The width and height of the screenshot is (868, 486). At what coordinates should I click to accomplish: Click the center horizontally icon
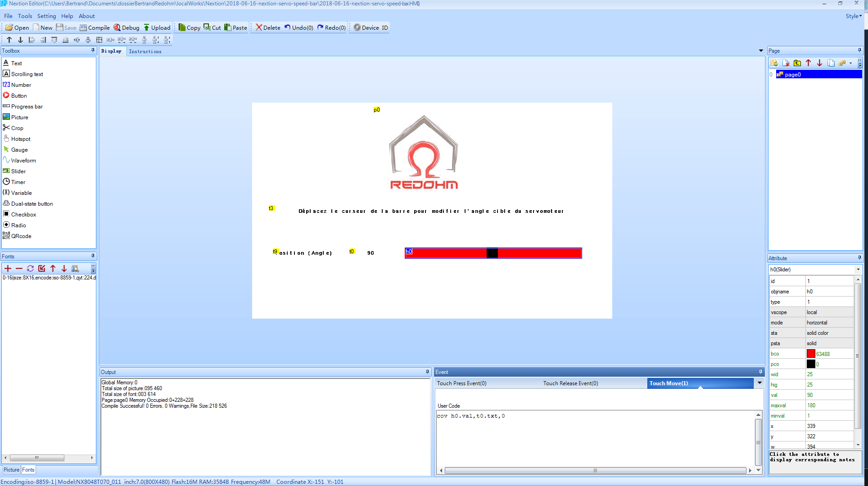(x=77, y=40)
